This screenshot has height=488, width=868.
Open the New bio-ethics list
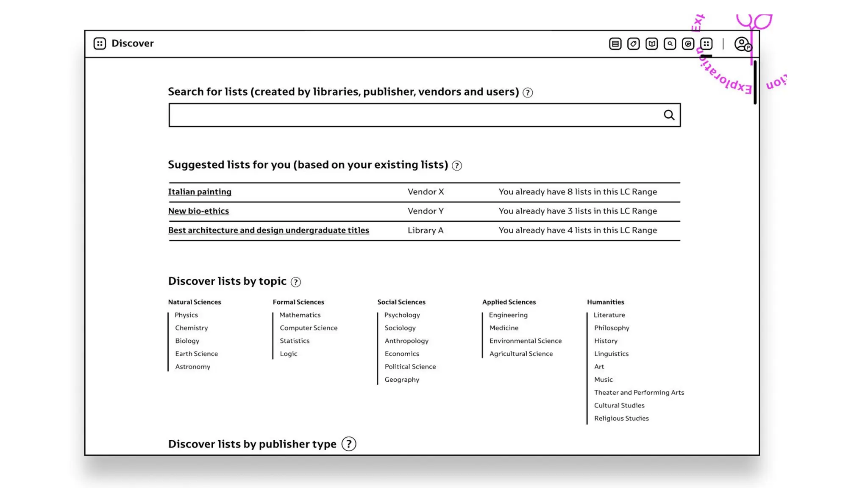click(198, 211)
